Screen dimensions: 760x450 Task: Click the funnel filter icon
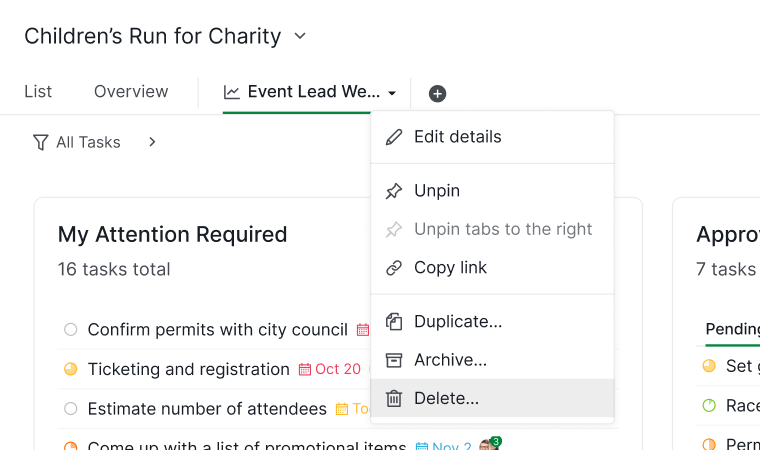click(41, 143)
